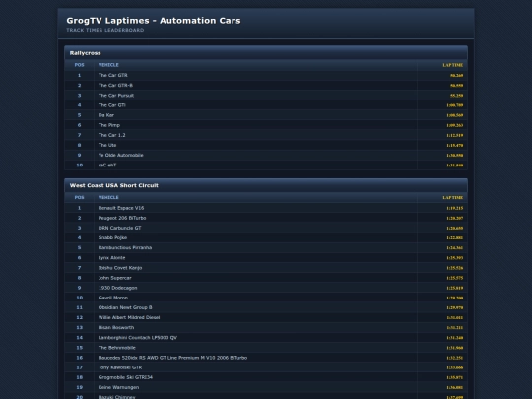Image resolution: width=532 pixels, height=399 pixels.
Task: Select the "Da Kar" entry
Action: [106, 115]
